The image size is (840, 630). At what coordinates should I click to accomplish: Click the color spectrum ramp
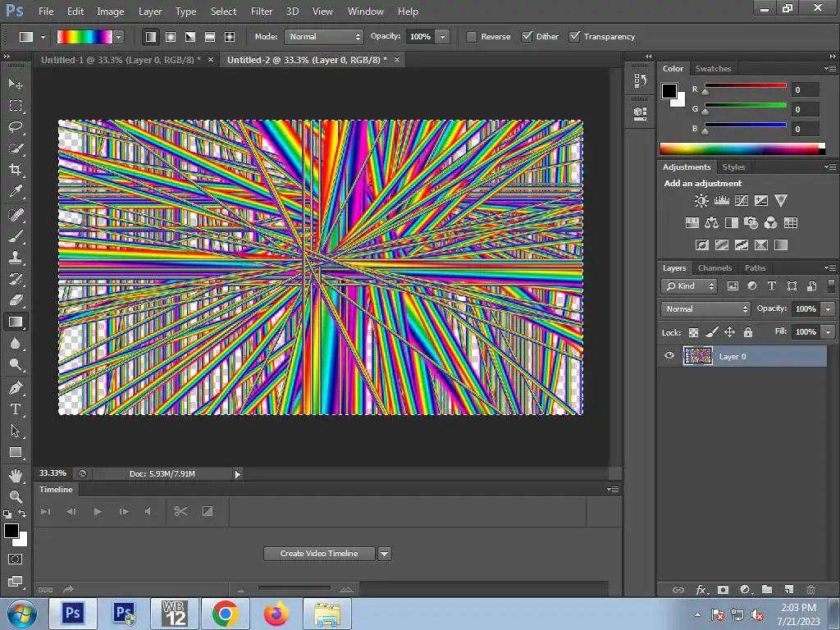(742, 149)
